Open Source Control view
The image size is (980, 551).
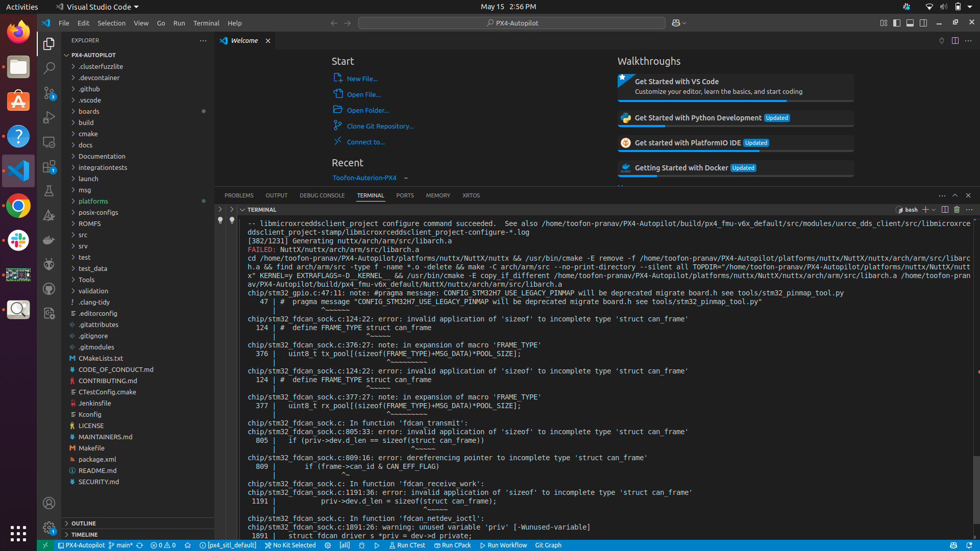(x=49, y=92)
